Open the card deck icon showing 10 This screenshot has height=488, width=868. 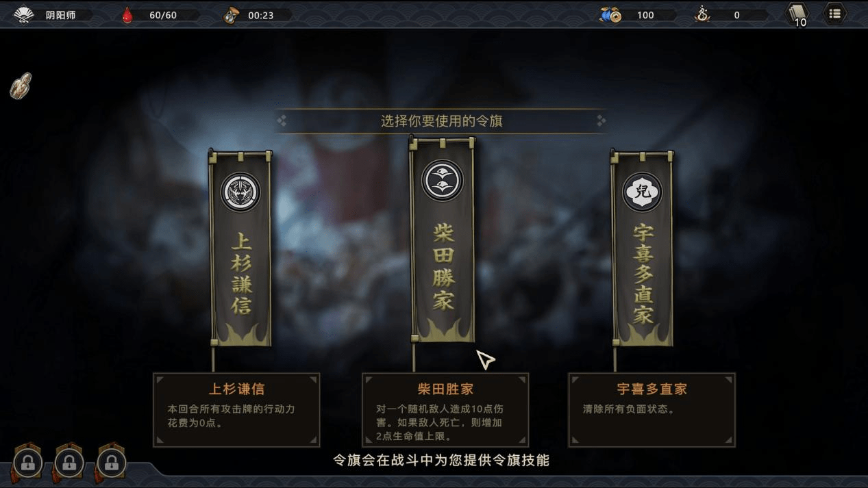coord(797,14)
